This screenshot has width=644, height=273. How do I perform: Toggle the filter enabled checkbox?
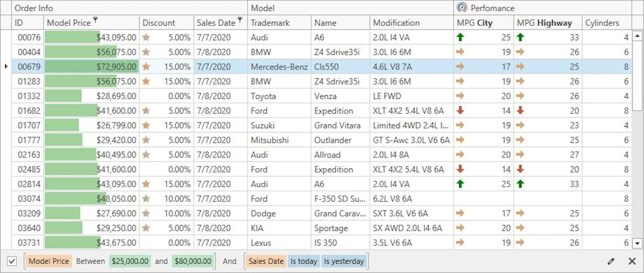coord(12,261)
